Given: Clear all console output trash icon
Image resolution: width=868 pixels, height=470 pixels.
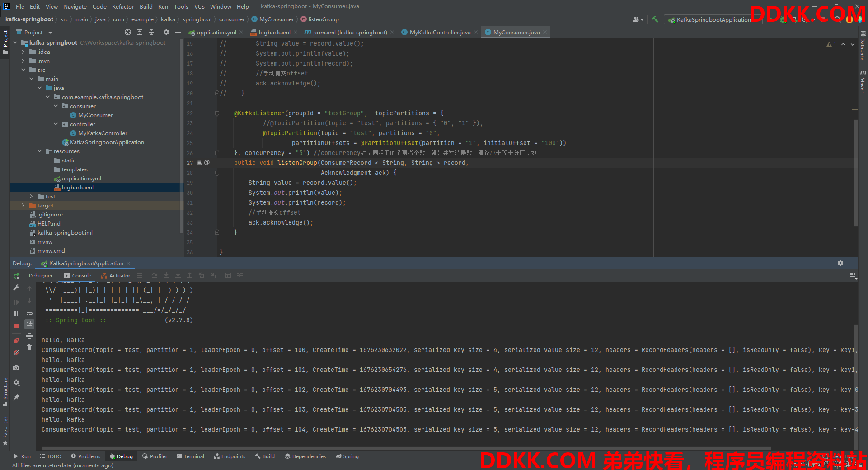Looking at the screenshot, I should [x=29, y=347].
